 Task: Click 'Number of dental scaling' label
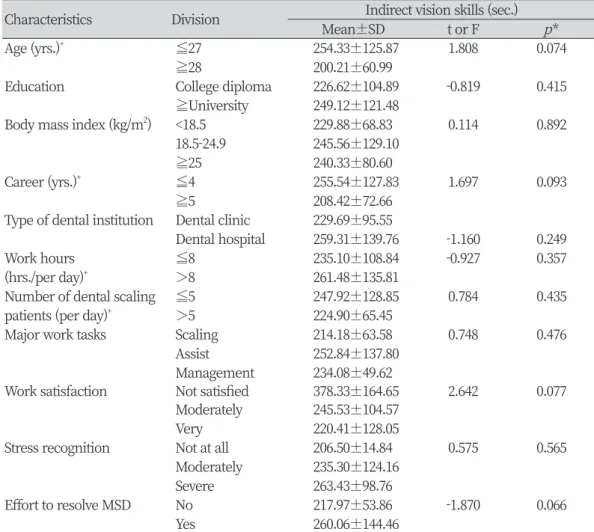(80, 297)
